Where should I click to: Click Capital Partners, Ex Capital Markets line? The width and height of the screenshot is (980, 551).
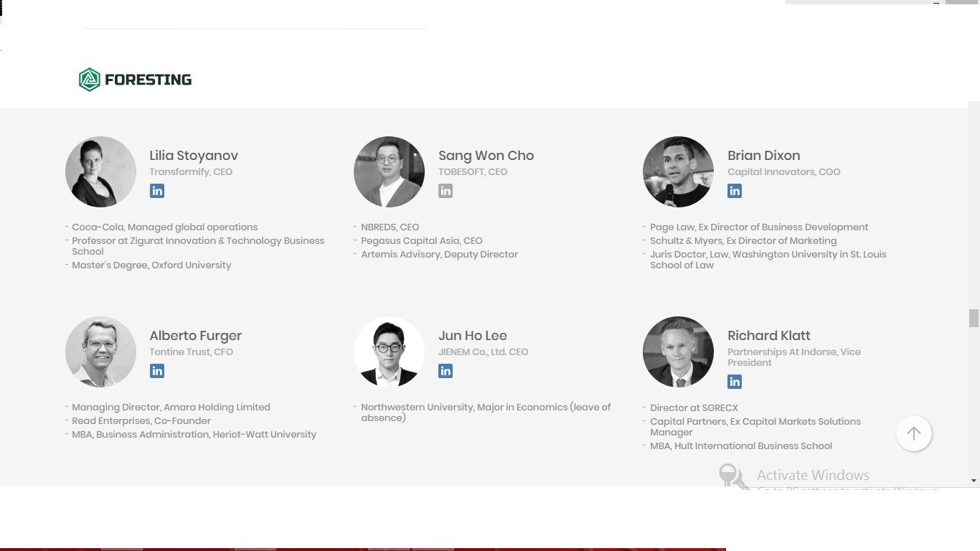tap(755, 427)
